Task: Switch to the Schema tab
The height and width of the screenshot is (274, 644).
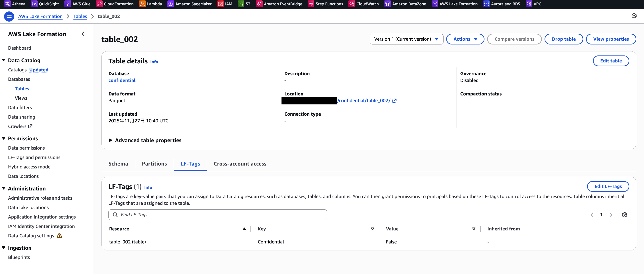Action: tap(118, 164)
